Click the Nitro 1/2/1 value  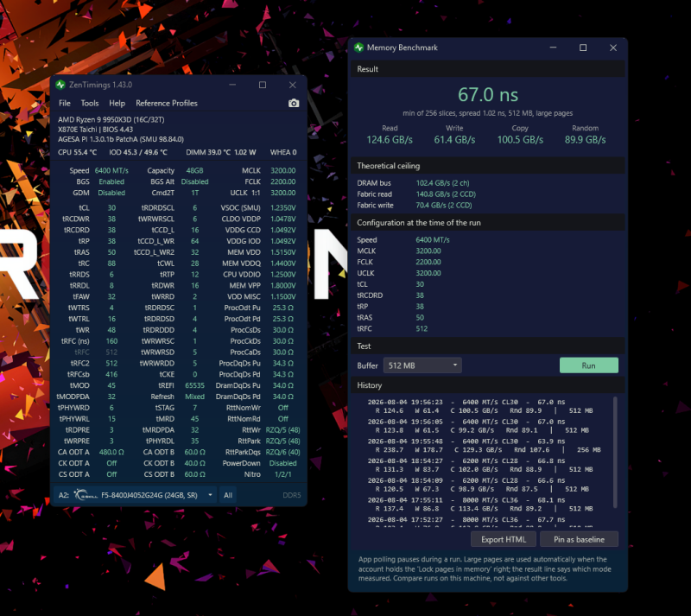click(283, 474)
